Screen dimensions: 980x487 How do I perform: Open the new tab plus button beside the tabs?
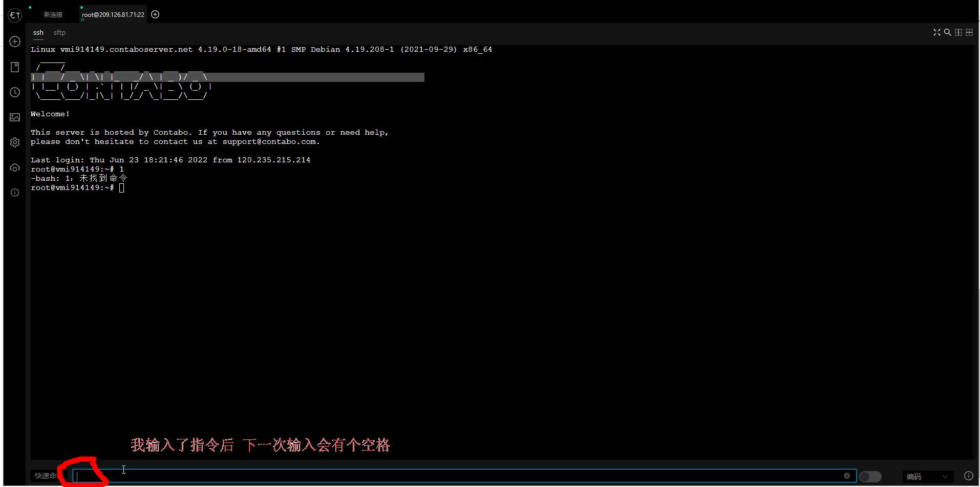pyautogui.click(x=155, y=14)
